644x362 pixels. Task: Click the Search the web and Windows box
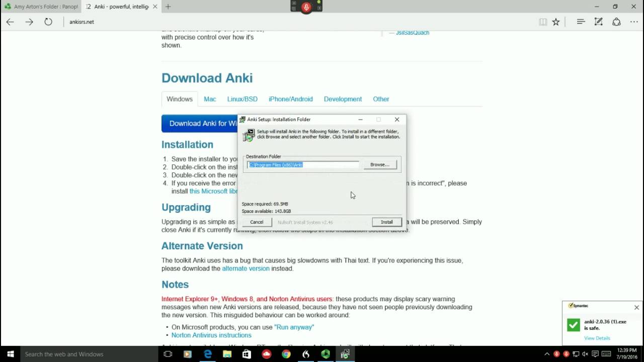[89, 354]
